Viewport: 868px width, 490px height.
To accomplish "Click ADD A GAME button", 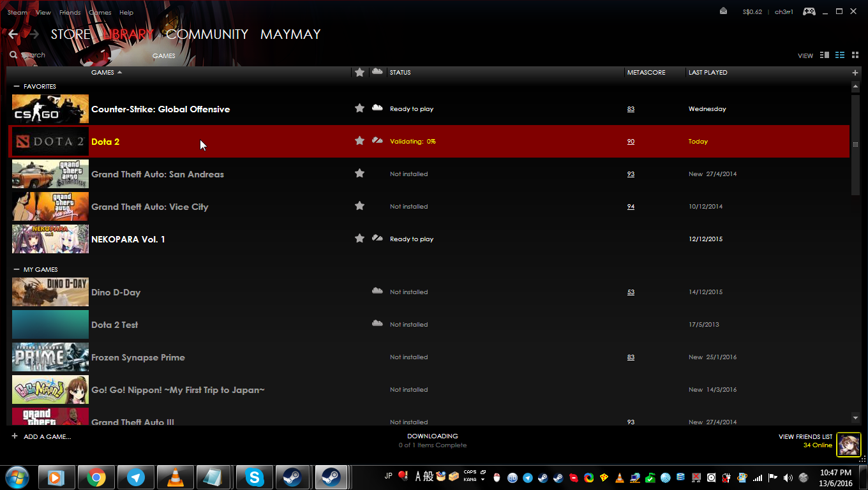I will pos(47,437).
